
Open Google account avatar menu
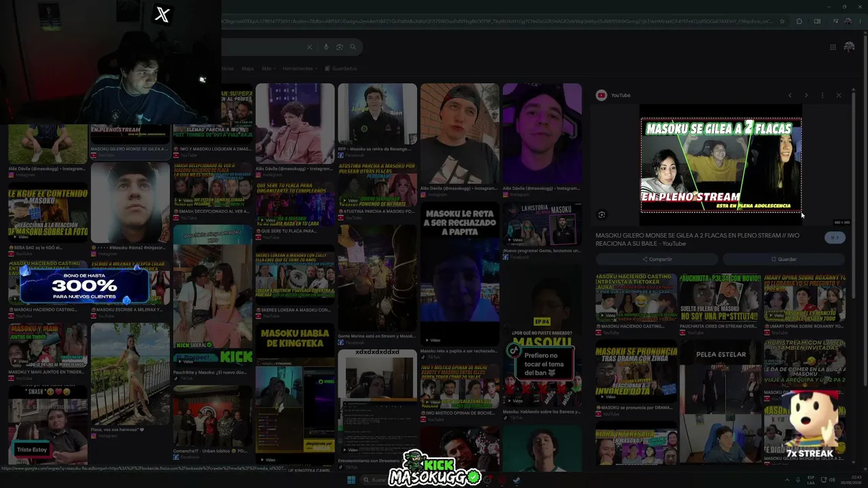(x=849, y=47)
